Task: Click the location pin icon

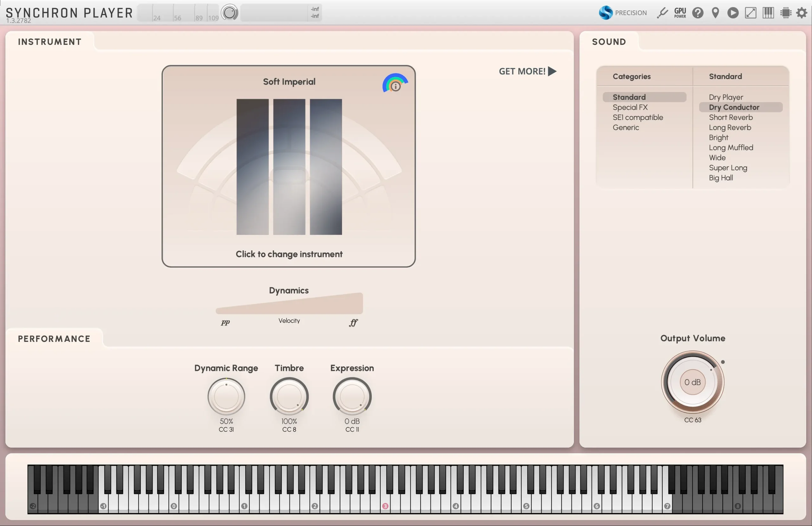Action: (716, 13)
